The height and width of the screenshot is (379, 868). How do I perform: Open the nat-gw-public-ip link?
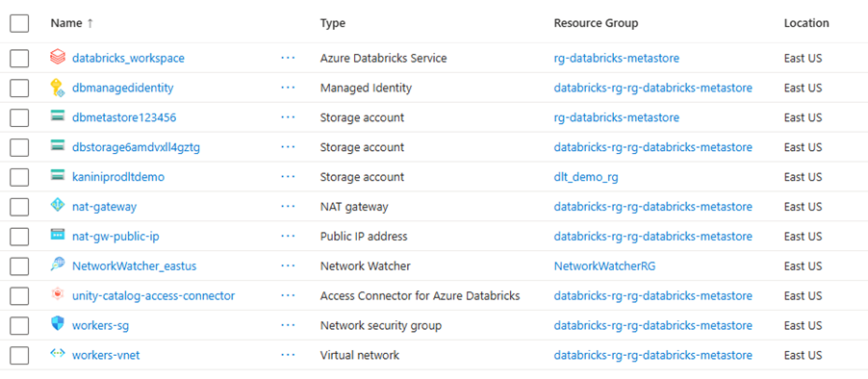point(115,237)
